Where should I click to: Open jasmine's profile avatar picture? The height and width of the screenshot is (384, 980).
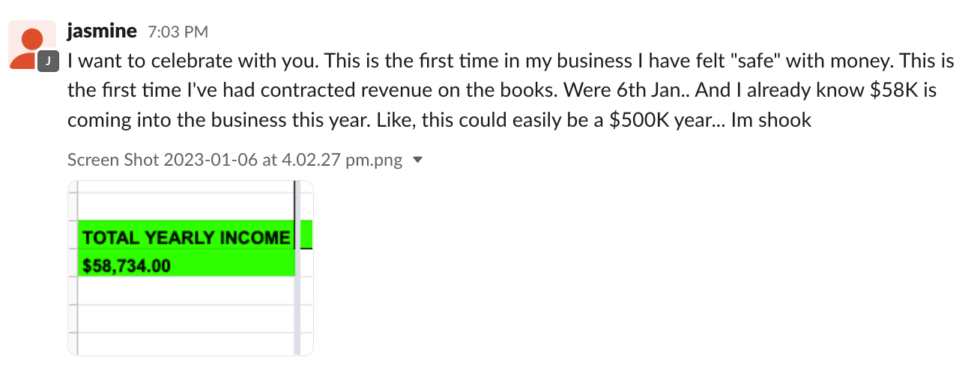[31, 43]
